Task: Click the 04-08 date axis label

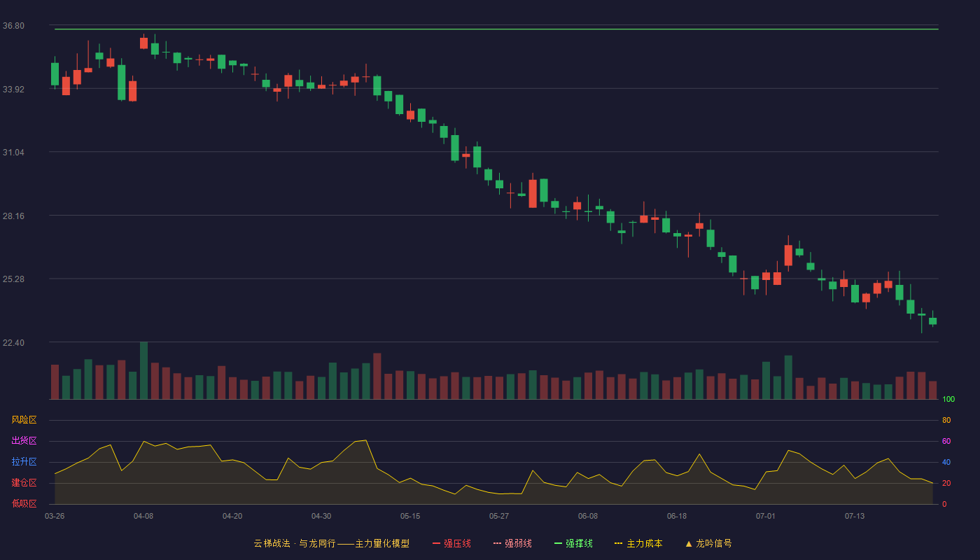Action: (x=143, y=516)
